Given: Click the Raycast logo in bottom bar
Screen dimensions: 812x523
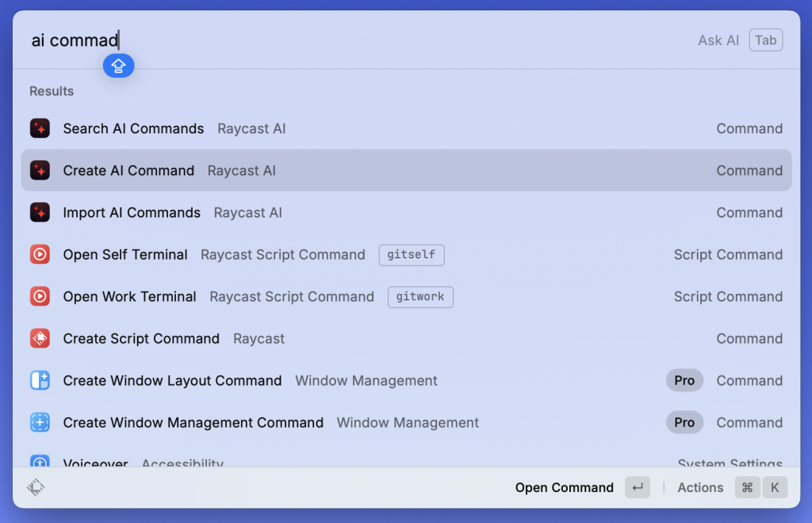Looking at the screenshot, I should click(x=36, y=487).
